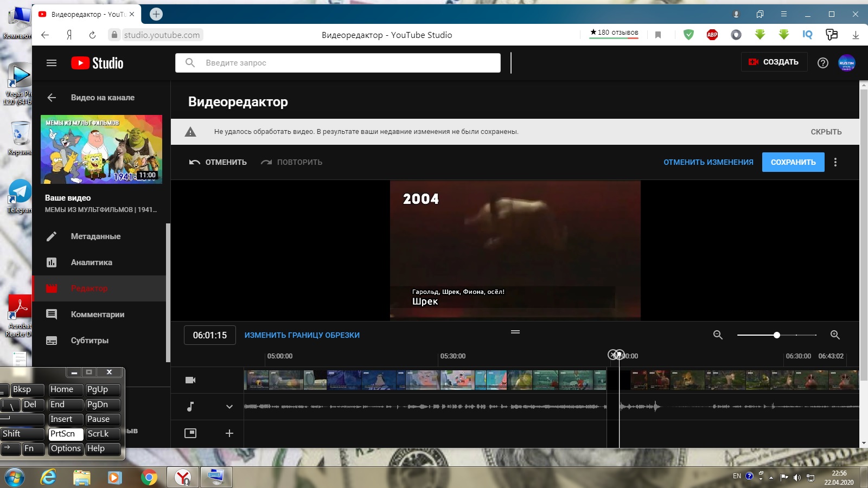The image size is (868, 488).
Task: Open the ABP Adblock Plus extension
Action: (x=712, y=35)
